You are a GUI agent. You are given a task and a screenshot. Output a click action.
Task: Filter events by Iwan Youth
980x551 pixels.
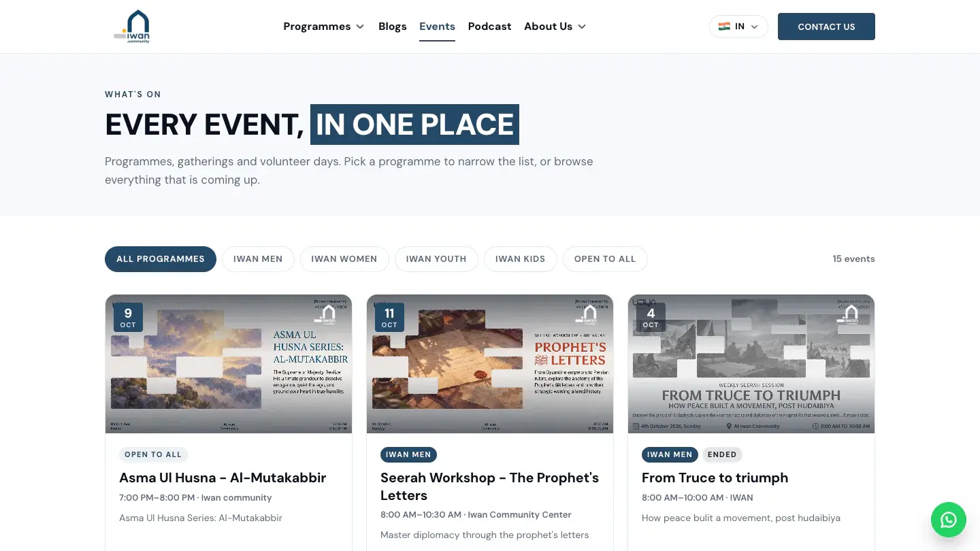(x=436, y=259)
